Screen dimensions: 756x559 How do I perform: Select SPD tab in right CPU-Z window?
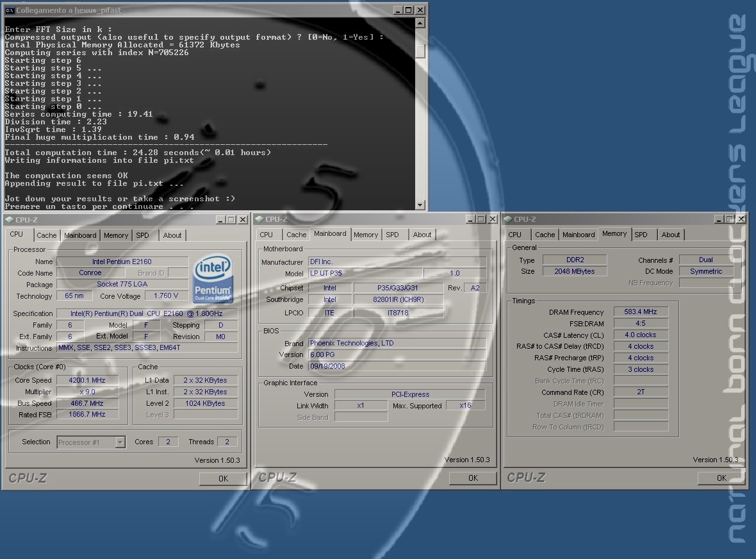pos(641,235)
